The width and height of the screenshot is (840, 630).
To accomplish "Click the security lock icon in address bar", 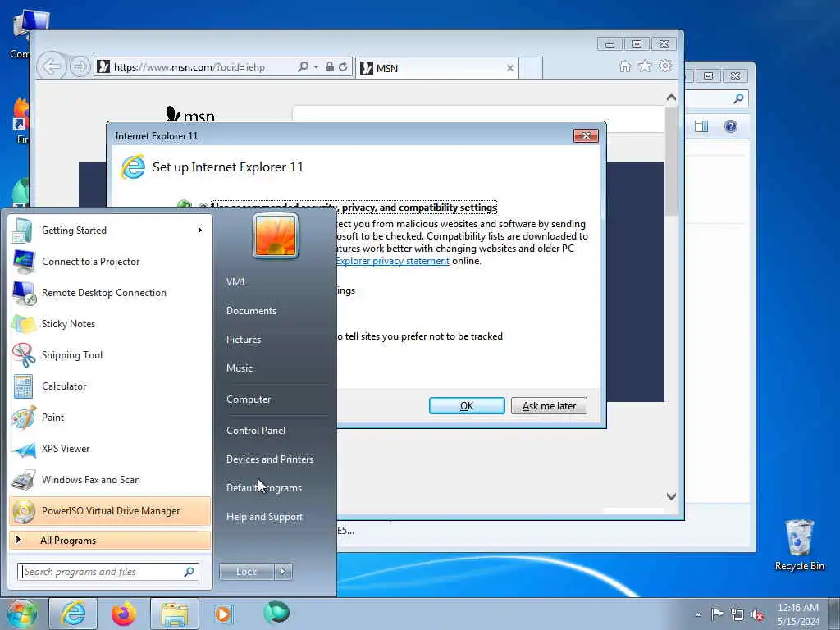I will point(330,67).
